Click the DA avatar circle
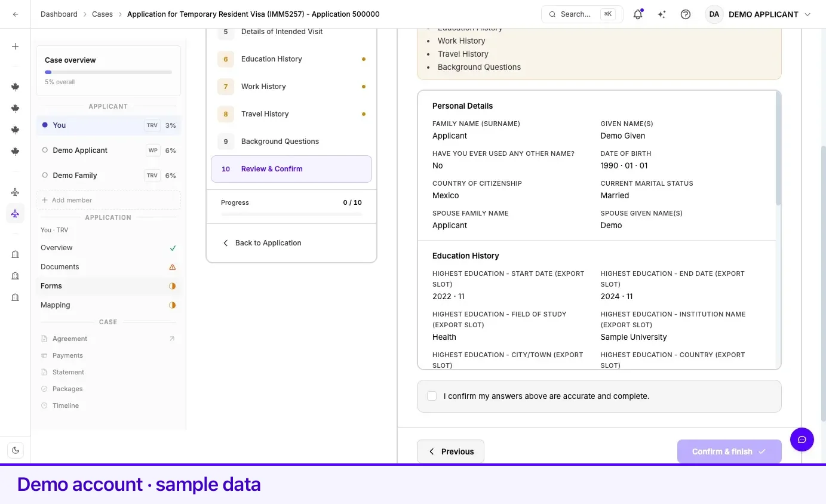826x504 pixels. click(x=714, y=14)
